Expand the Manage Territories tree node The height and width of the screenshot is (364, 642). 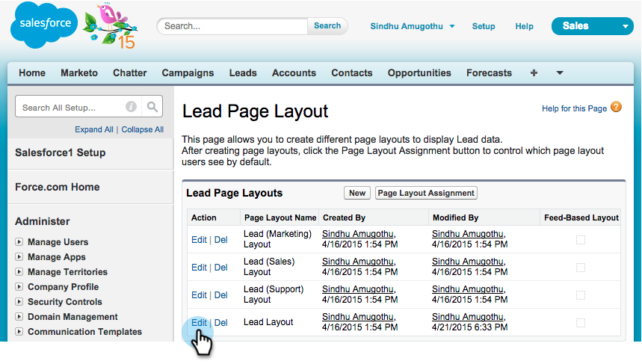(19, 272)
